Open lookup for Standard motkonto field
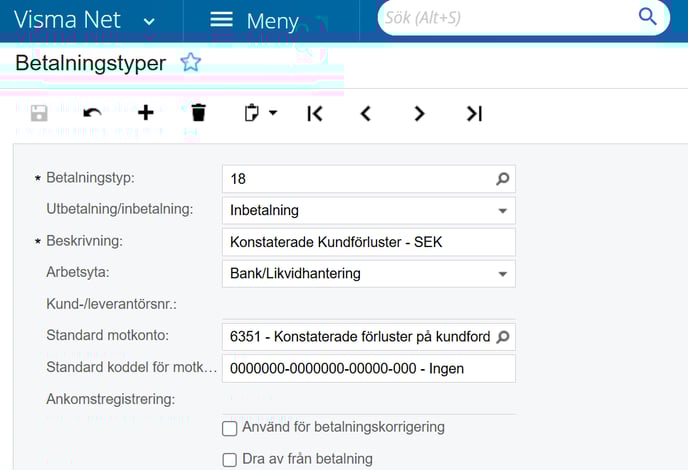 tap(503, 337)
